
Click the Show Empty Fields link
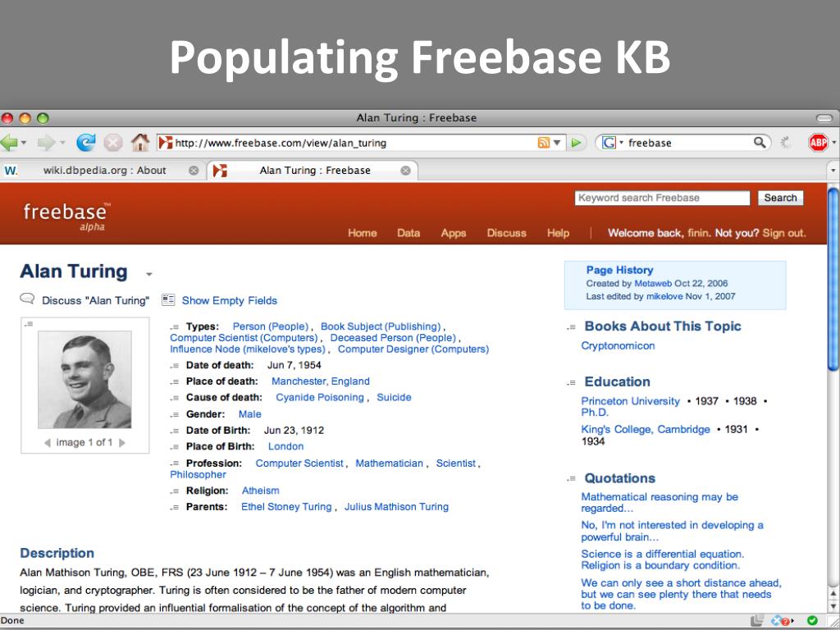point(230,300)
